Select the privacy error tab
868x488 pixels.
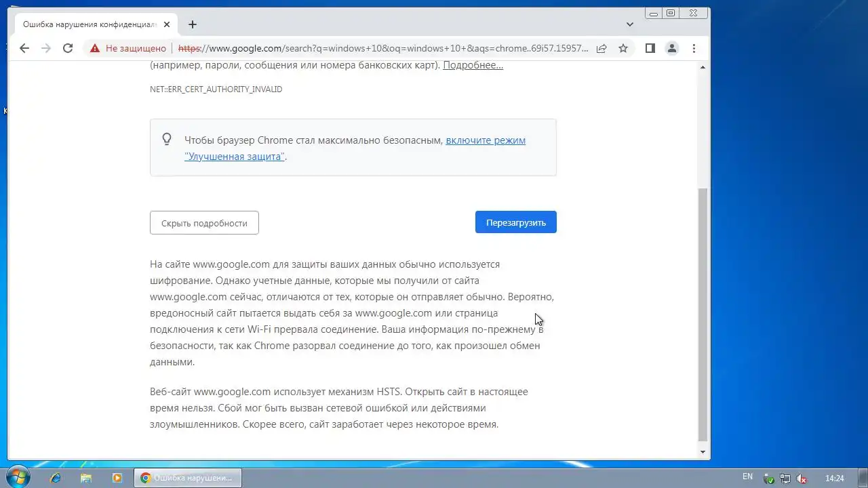coord(97,24)
